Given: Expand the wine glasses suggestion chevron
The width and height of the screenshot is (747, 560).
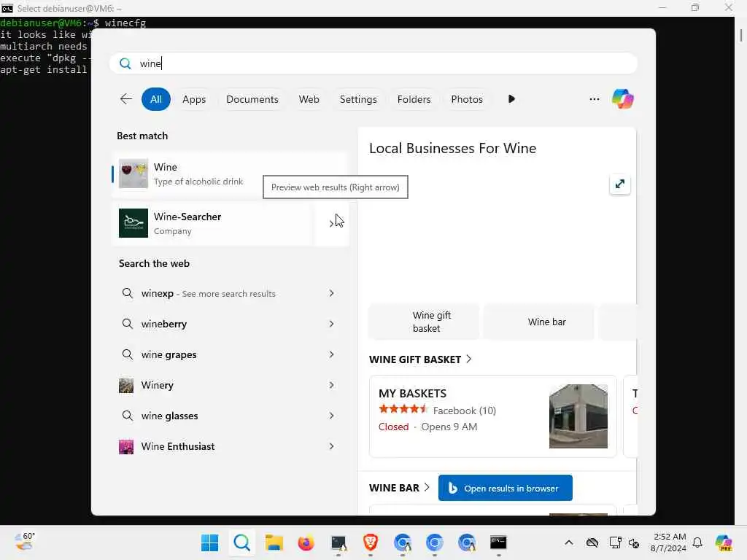Looking at the screenshot, I should coord(332,416).
